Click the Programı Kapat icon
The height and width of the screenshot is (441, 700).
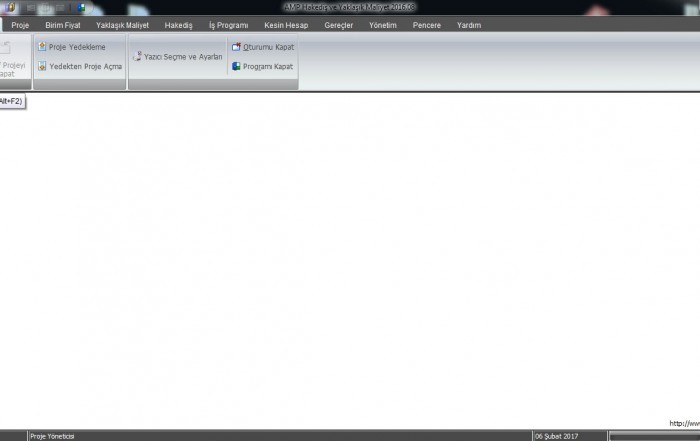236,66
